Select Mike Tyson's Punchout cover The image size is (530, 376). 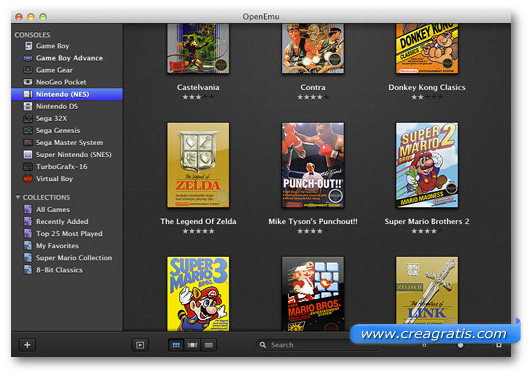(x=313, y=165)
